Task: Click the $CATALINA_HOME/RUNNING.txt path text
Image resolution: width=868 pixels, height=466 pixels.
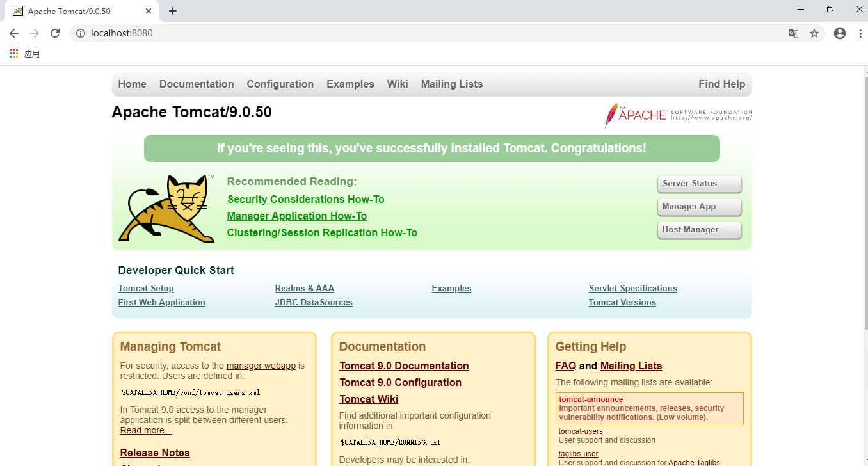Action: [x=390, y=442]
